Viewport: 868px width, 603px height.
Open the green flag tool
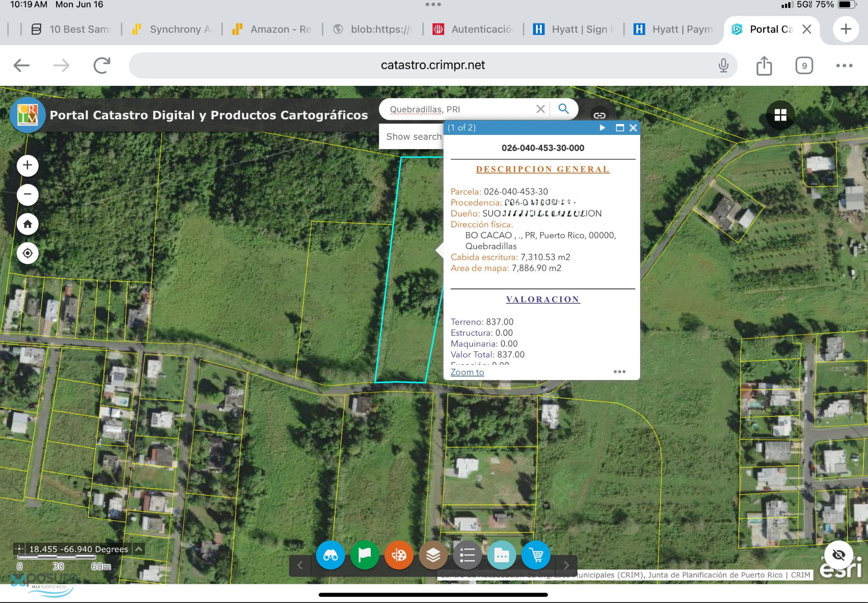[365, 555]
